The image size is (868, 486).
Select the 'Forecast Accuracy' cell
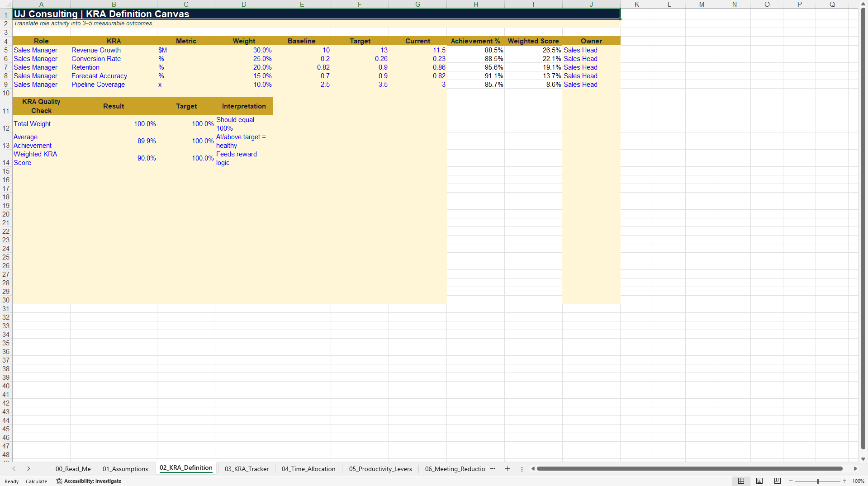[x=114, y=76]
